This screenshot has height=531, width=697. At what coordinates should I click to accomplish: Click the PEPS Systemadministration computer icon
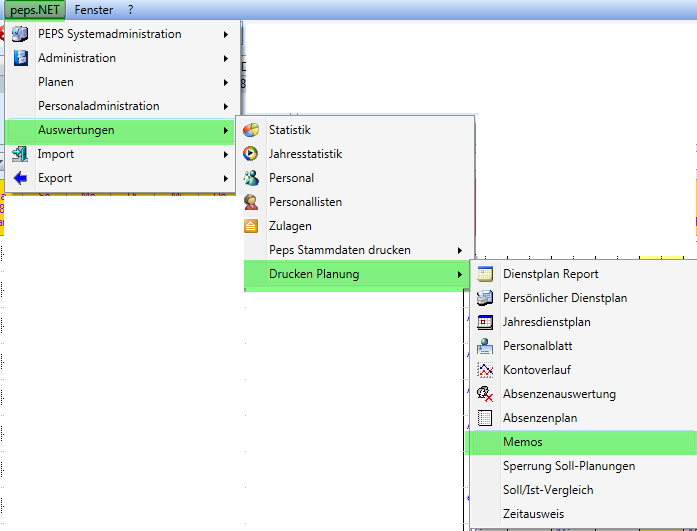20,34
